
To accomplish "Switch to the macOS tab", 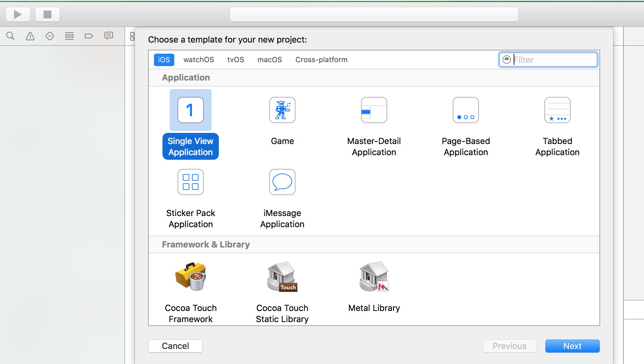I will 270,59.
